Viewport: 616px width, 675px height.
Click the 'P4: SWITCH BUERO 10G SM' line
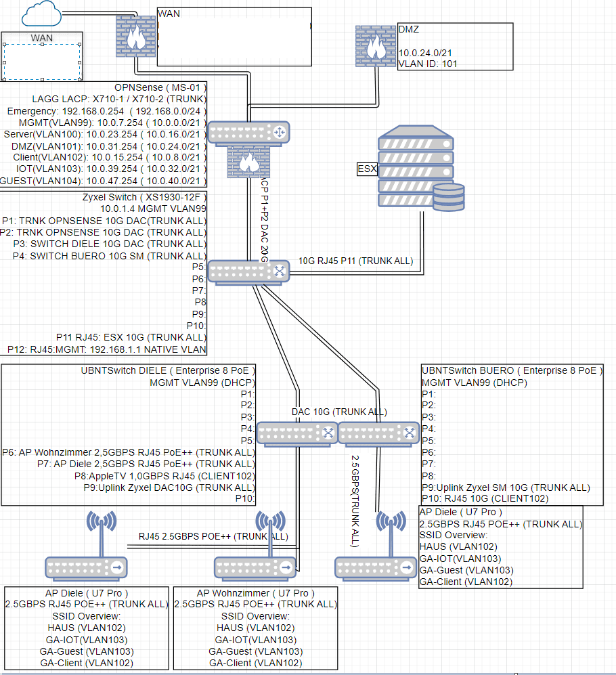(110, 256)
